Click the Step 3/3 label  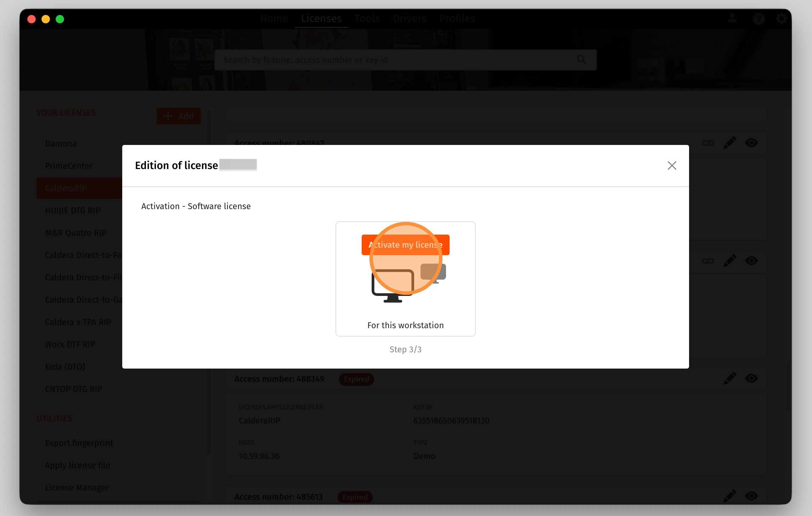[x=405, y=349]
